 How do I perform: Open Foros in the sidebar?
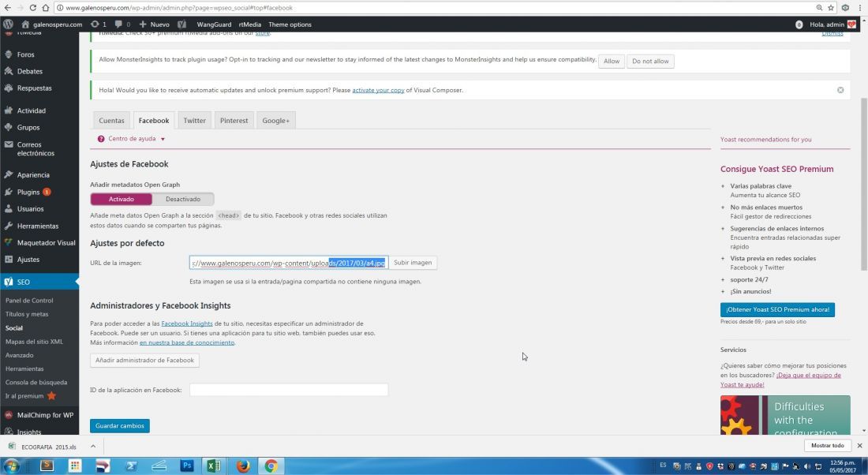tap(25, 54)
